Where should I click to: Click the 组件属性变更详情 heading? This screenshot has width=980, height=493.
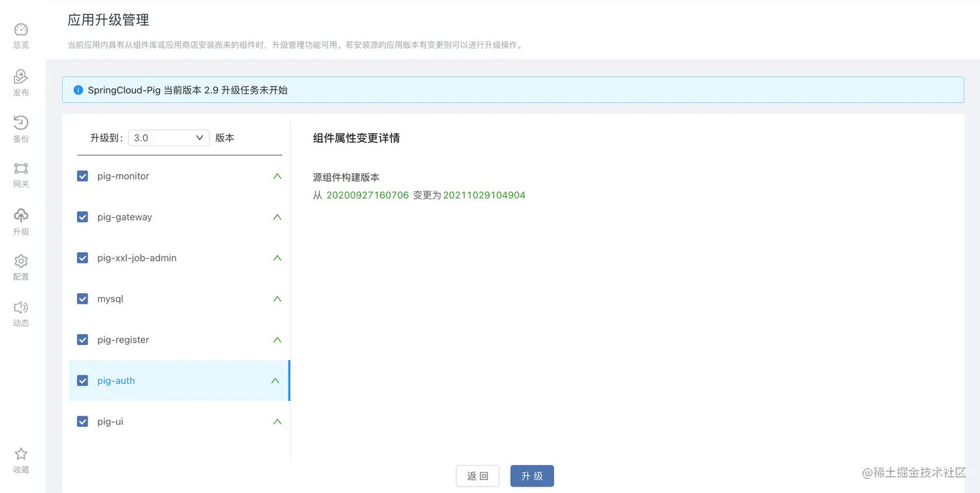(356, 138)
